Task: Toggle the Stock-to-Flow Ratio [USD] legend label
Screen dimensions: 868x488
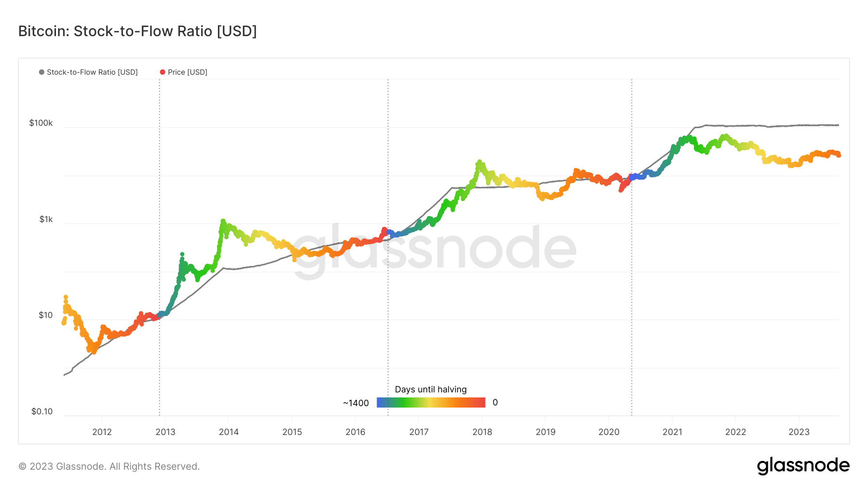Action: [92, 72]
